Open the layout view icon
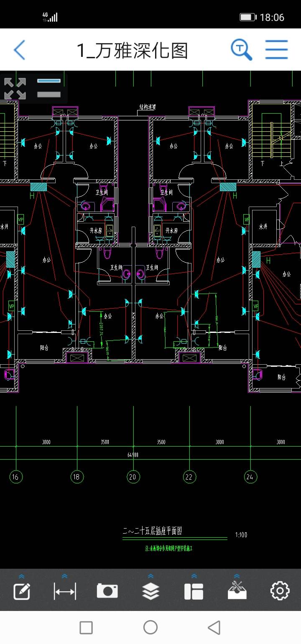Image resolution: width=301 pixels, height=644 pixels. coord(194,591)
